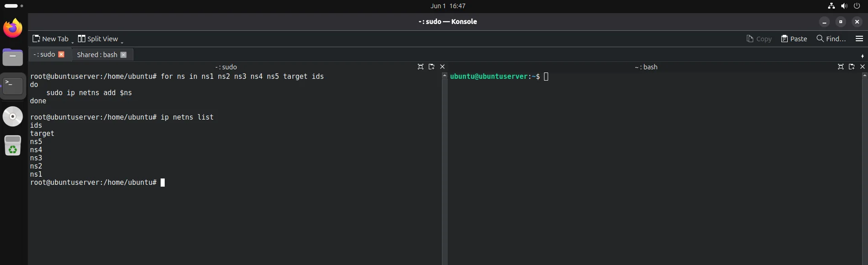Open Files manager from the dock
The width and height of the screenshot is (868, 265).
(13, 57)
